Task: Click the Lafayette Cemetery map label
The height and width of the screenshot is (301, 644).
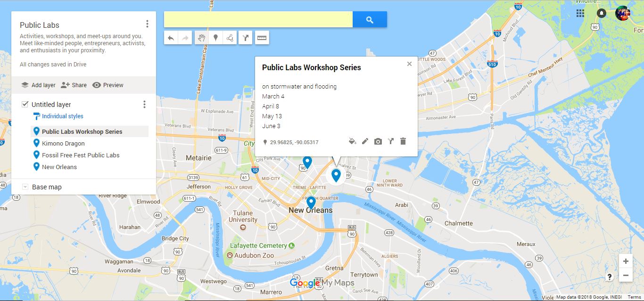Action: pyautogui.click(x=258, y=245)
